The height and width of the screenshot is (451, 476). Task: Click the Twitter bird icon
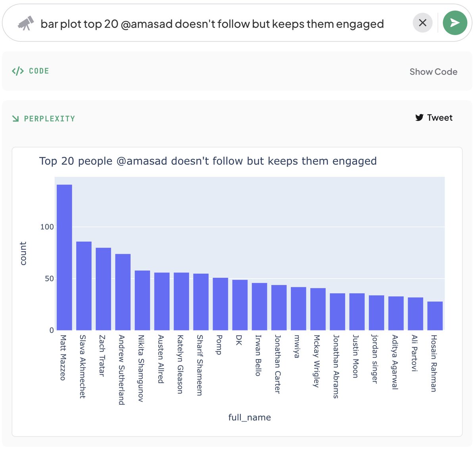419,118
